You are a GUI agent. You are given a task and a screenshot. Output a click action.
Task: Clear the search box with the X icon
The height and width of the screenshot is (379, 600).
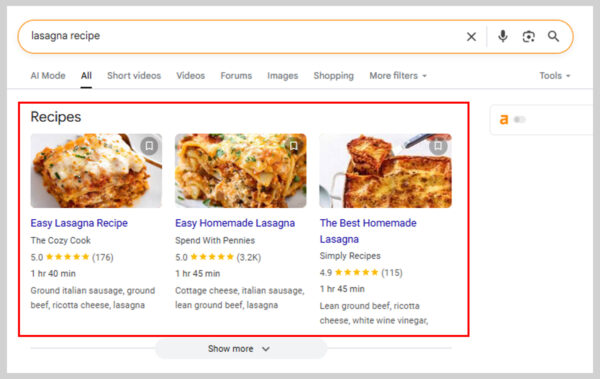click(x=471, y=37)
